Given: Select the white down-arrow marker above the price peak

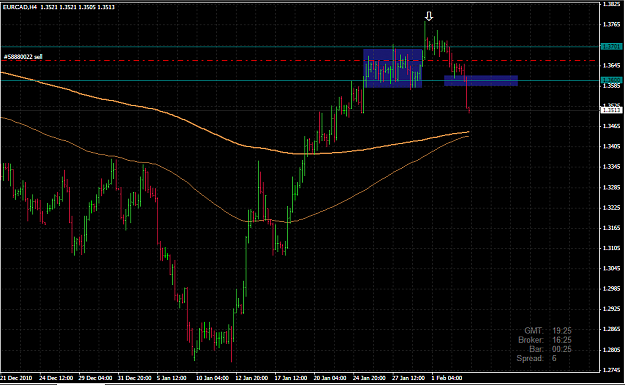Looking at the screenshot, I should pyautogui.click(x=428, y=16).
